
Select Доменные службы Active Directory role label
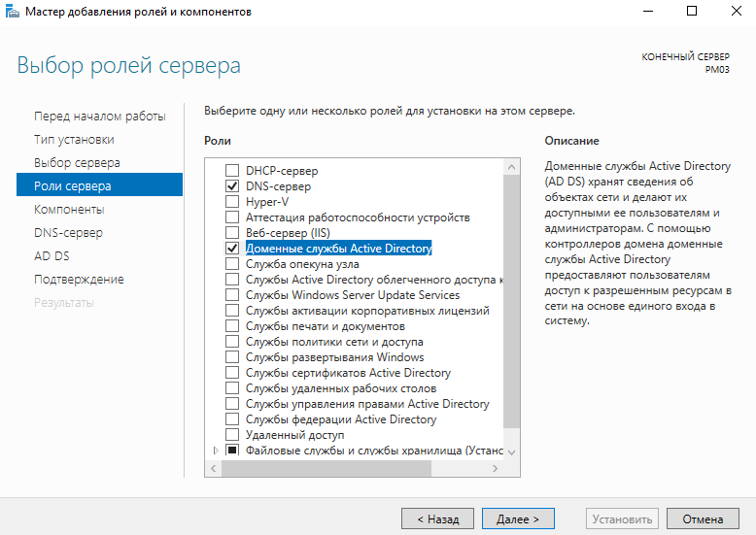pos(338,249)
